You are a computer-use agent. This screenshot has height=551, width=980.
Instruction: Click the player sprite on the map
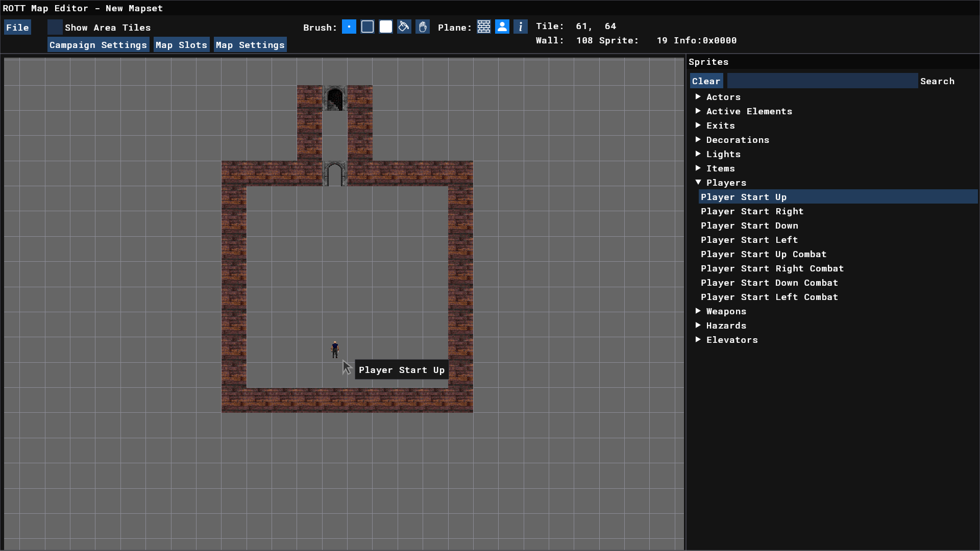[x=335, y=349]
